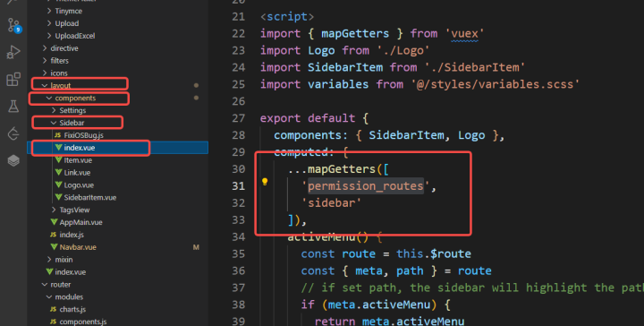This screenshot has height=326, width=644.
Task: Open the Testing flask icon
Action: point(13,107)
